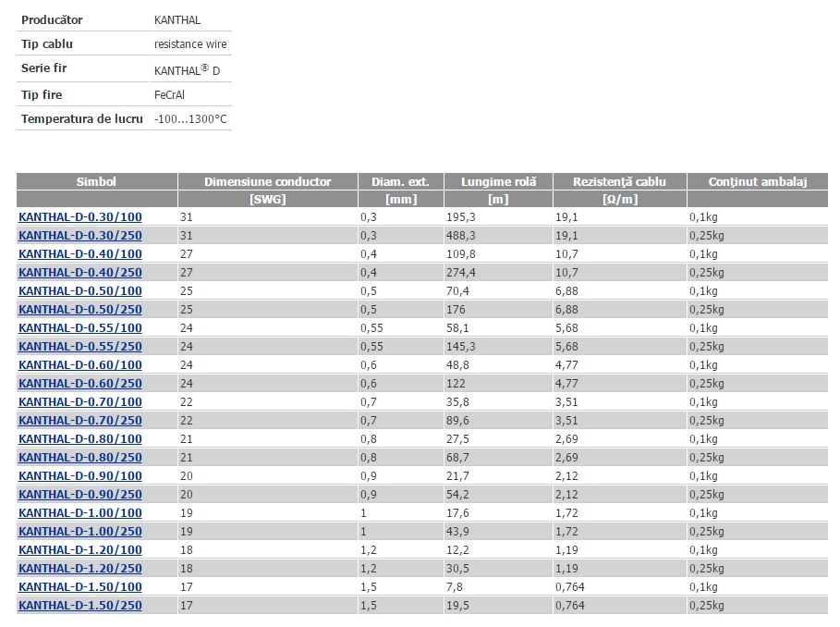Select the KANTHAL-D-1.00/100 symbol link
The height and width of the screenshot is (627, 840).
pos(80,513)
